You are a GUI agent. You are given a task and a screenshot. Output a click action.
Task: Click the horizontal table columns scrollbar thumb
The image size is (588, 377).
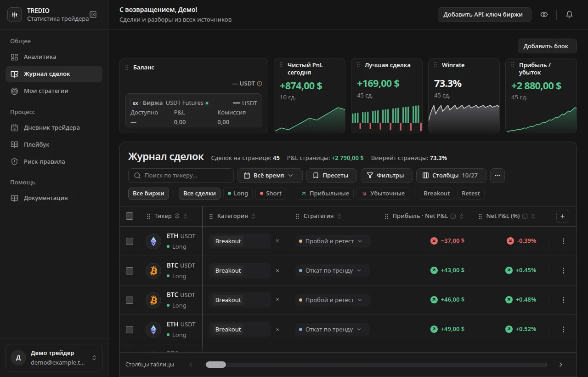pos(216,365)
